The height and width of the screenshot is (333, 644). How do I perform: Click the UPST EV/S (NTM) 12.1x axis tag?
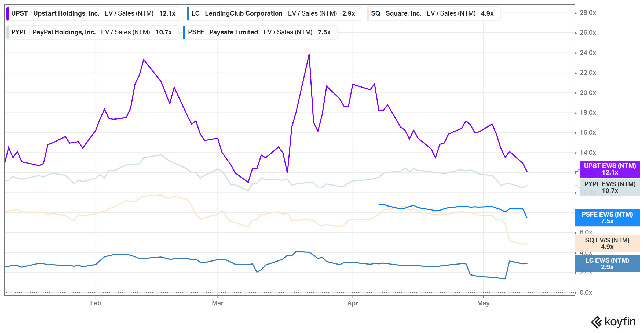point(610,169)
